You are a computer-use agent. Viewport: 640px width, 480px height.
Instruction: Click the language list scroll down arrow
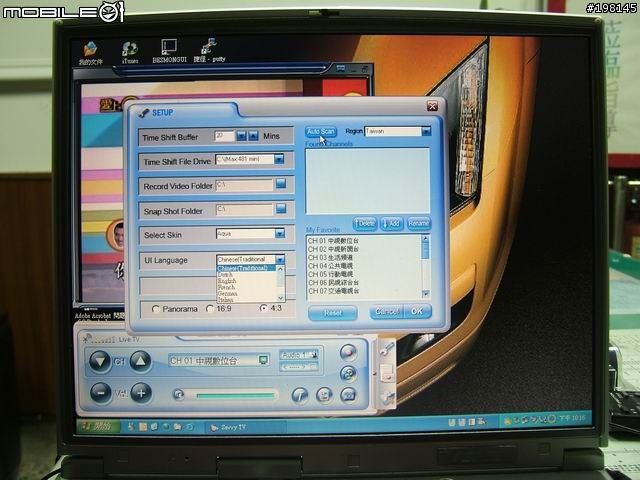[x=280, y=298]
